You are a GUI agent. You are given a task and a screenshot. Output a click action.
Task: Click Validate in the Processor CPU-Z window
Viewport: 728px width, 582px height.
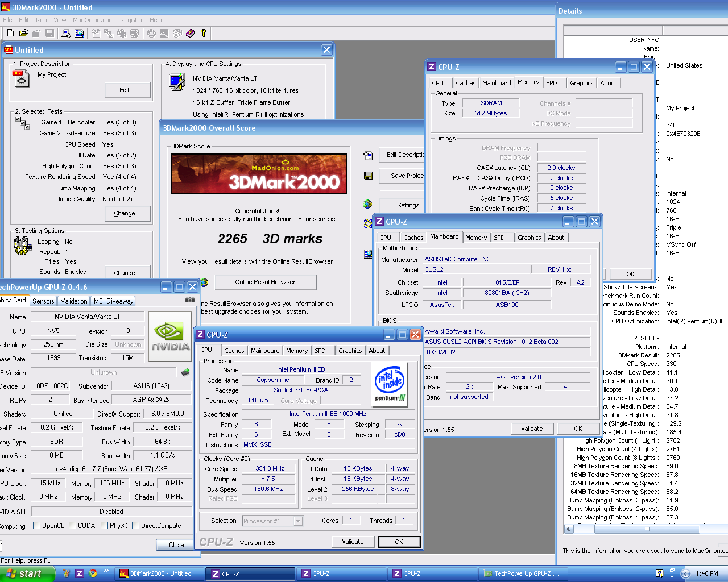pyautogui.click(x=353, y=542)
